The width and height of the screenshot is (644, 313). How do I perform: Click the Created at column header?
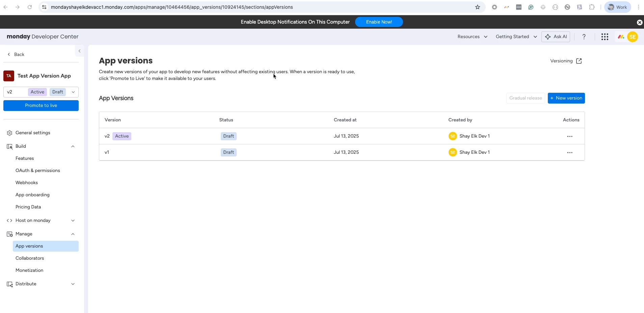coord(345,120)
